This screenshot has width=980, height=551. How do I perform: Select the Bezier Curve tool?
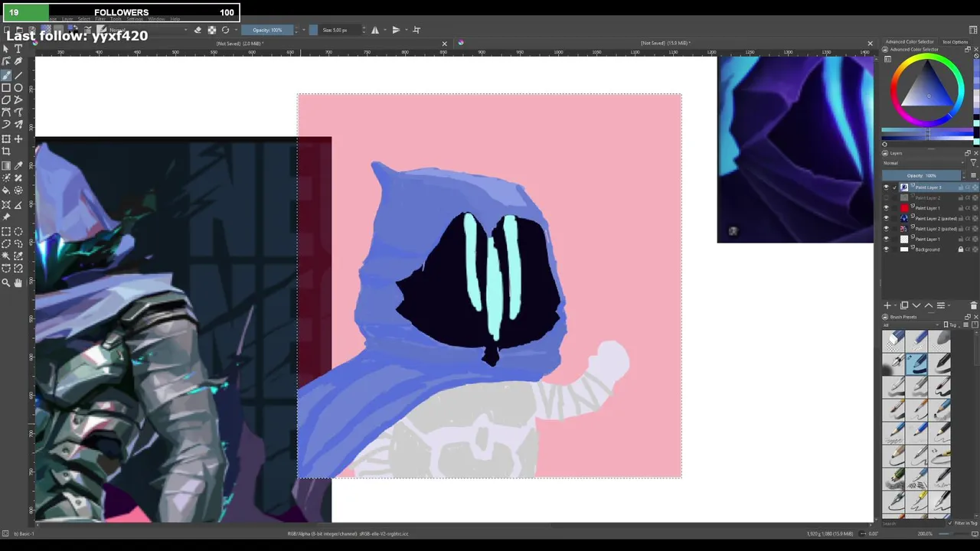coord(6,112)
